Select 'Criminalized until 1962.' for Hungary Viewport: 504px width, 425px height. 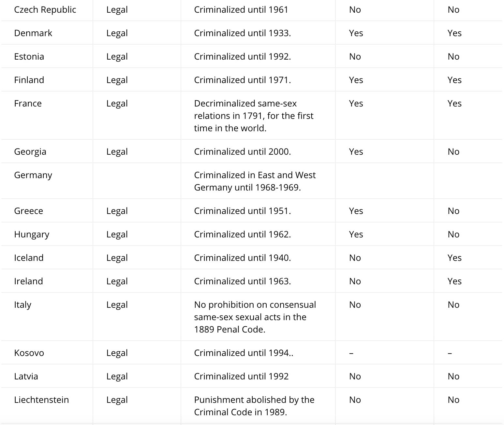point(242,234)
